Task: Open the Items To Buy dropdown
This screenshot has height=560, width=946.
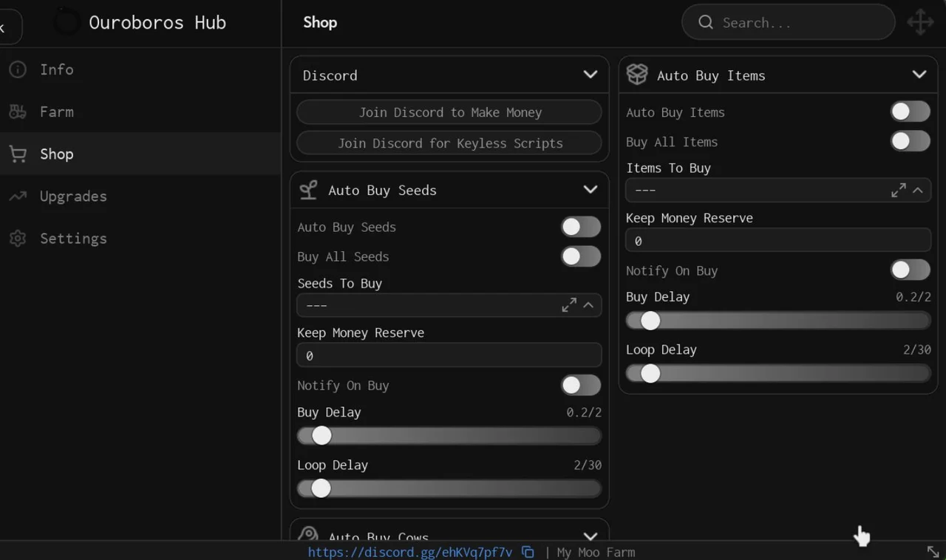Action: 778,190
